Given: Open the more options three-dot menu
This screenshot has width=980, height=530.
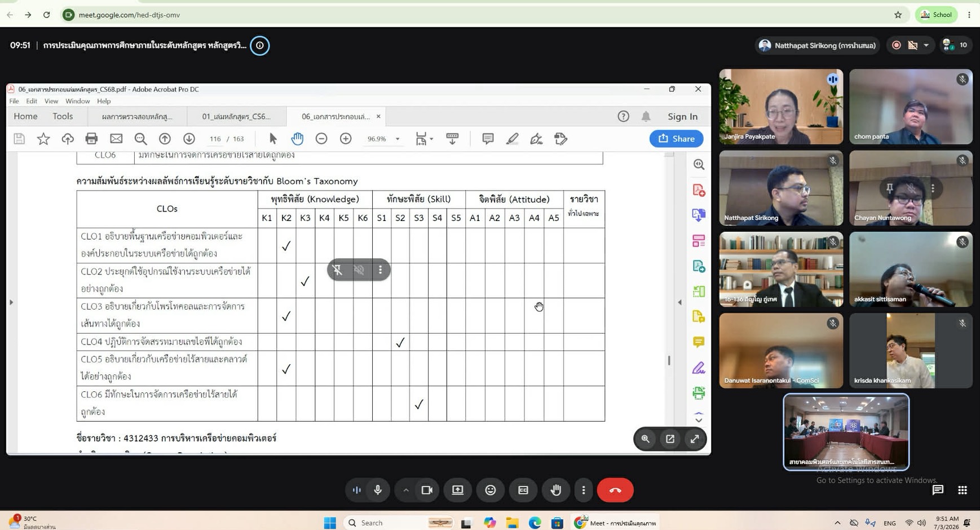Looking at the screenshot, I should click(584, 490).
